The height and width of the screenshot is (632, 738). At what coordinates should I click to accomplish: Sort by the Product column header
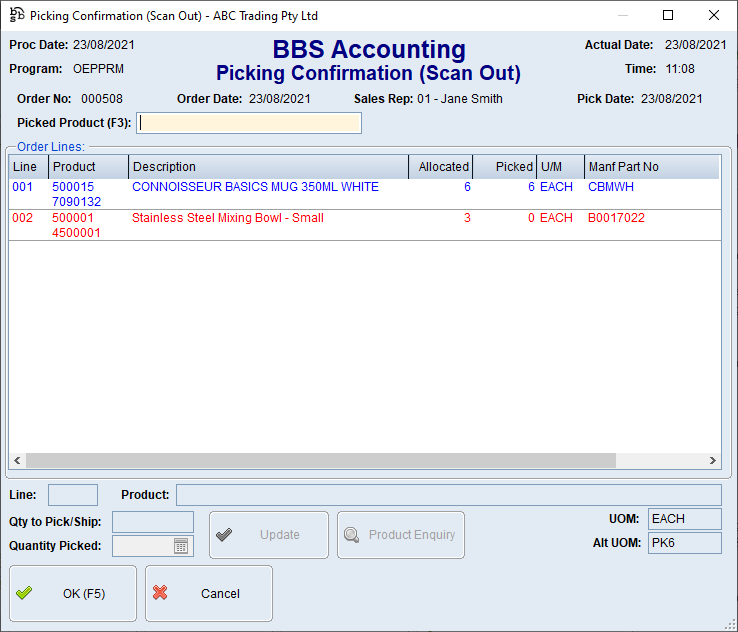point(88,167)
